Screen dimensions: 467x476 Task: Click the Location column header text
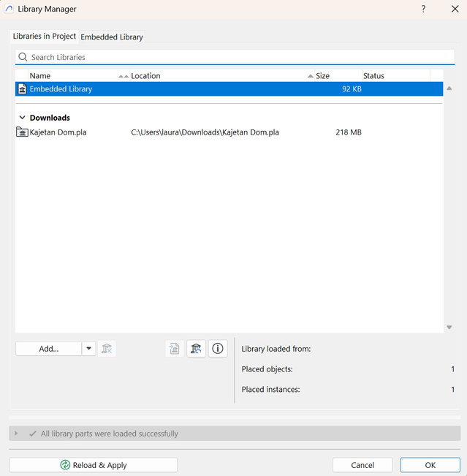pyautogui.click(x=145, y=76)
